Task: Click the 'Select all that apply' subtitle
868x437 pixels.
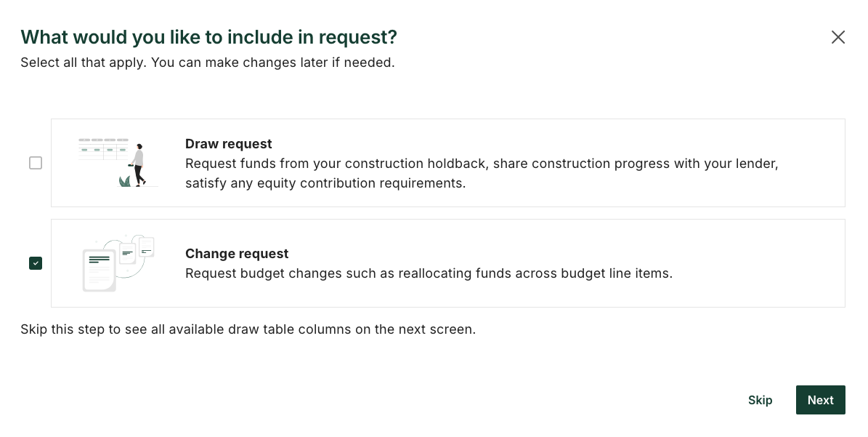Action: (207, 63)
